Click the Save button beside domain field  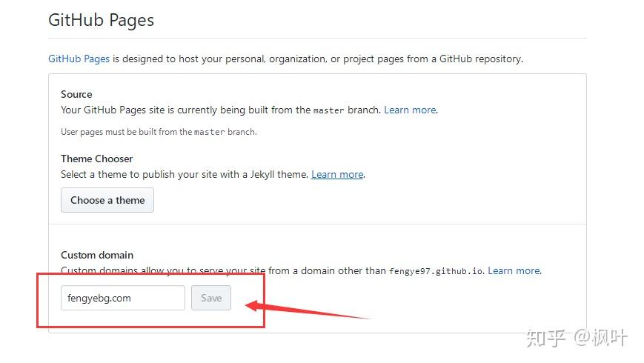tap(211, 298)
